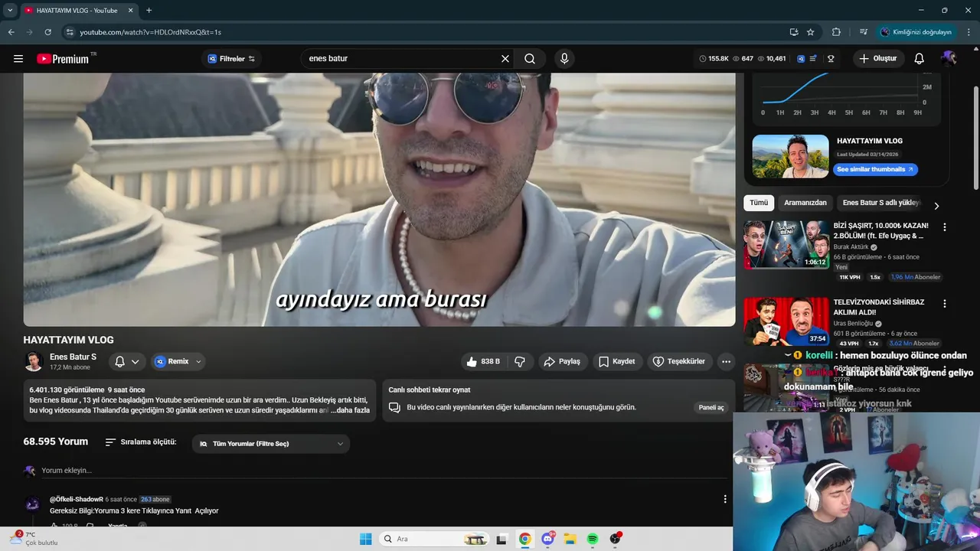Activate voice search microphone
Viewport: 980px width, 551px height.
(564, 59)
